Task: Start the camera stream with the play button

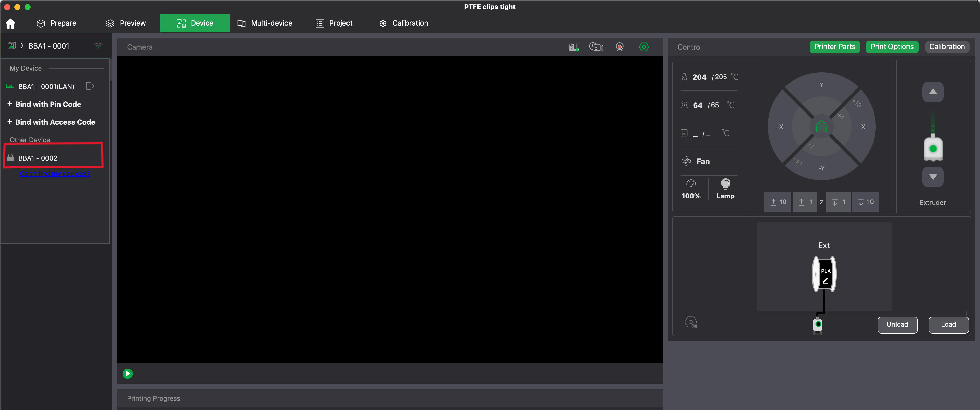Action: (127, 373)
